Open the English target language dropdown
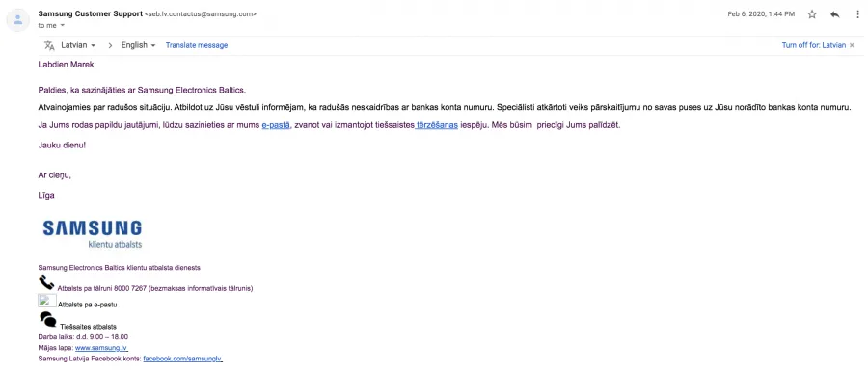 138,45
